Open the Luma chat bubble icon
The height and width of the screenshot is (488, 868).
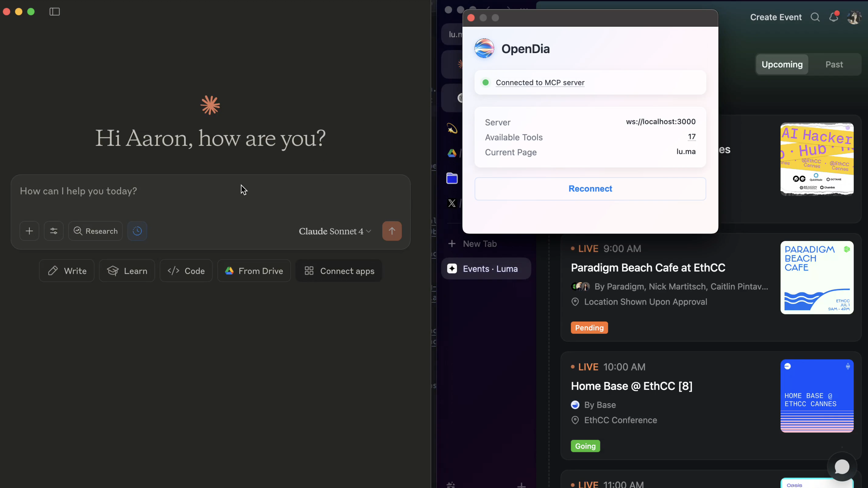click(842, 467)
